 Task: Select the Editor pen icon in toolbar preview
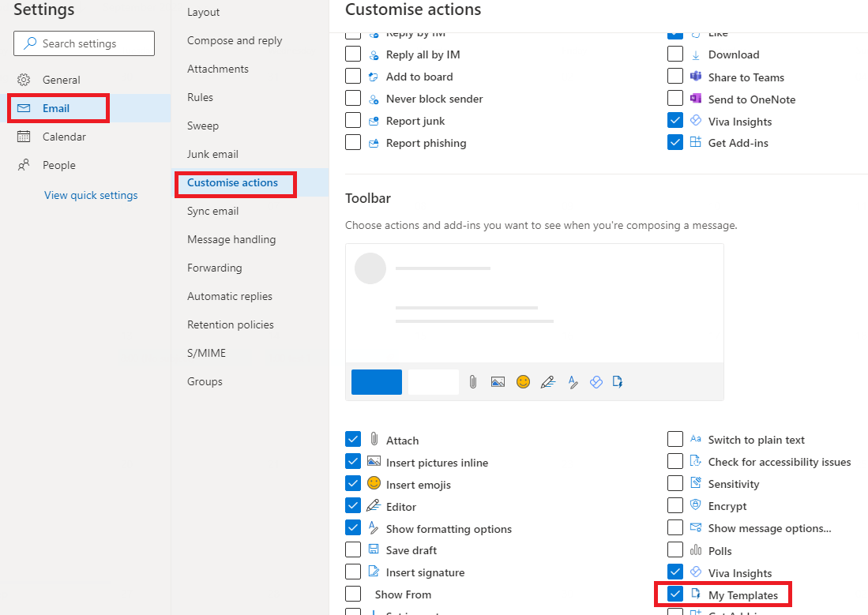point(548,381)
